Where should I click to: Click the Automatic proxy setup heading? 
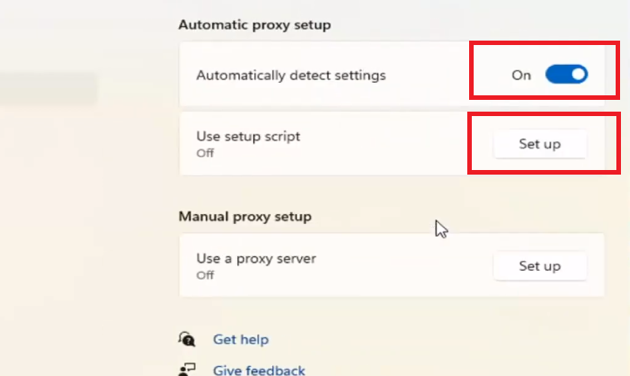(x=255, y=25)
